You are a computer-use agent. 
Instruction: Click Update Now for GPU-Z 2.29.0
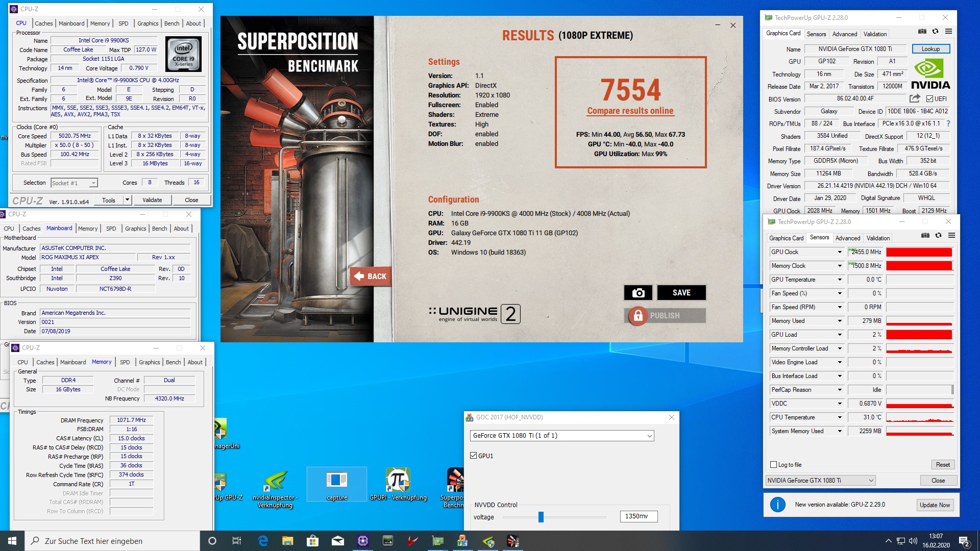pos(935,505)
